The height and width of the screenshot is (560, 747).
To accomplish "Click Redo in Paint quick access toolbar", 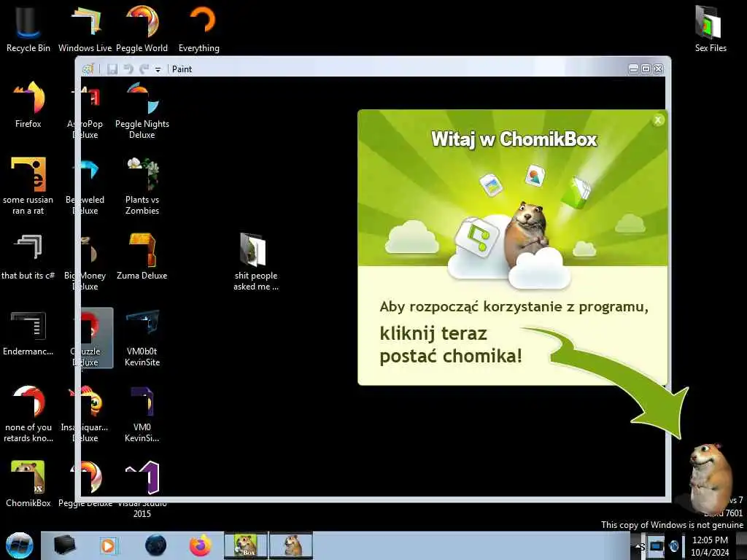I will [144, 69].
